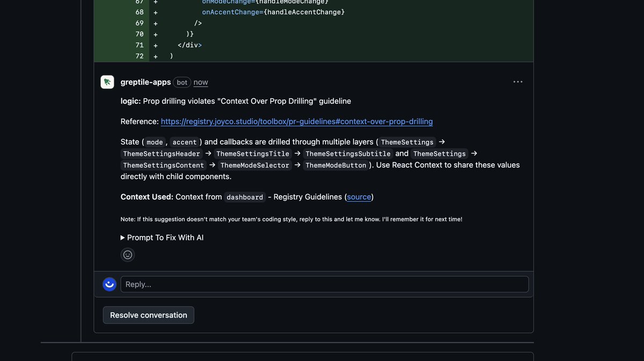The width and height of the screenshot is (644, 361).
Task: Click the ThemeSettingsSubtitle code tag
Action: tap(348, 154)
